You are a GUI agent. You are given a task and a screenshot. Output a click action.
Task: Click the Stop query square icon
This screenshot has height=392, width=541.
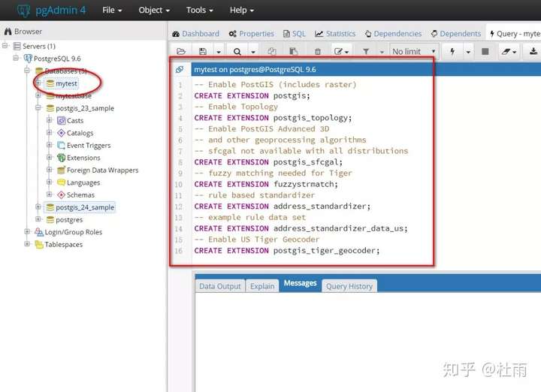coord(485,51)
